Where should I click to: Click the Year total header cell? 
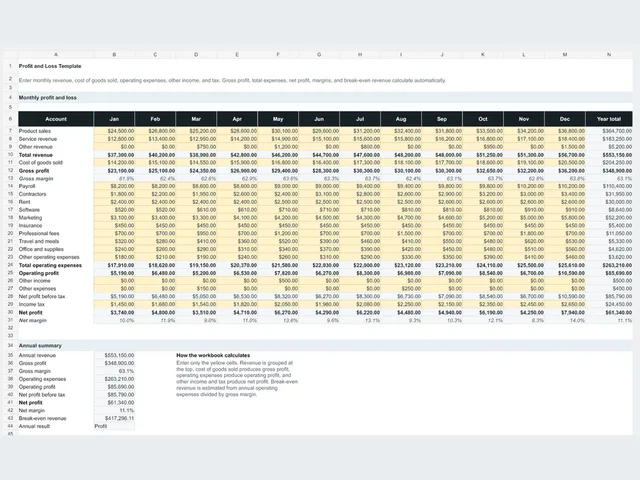pos(609,119)
